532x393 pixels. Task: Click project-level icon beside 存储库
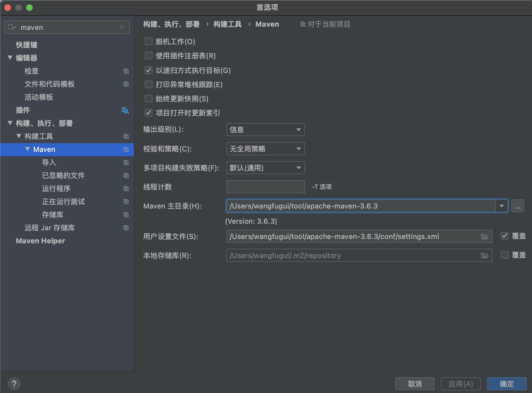(x=126, y=215)
